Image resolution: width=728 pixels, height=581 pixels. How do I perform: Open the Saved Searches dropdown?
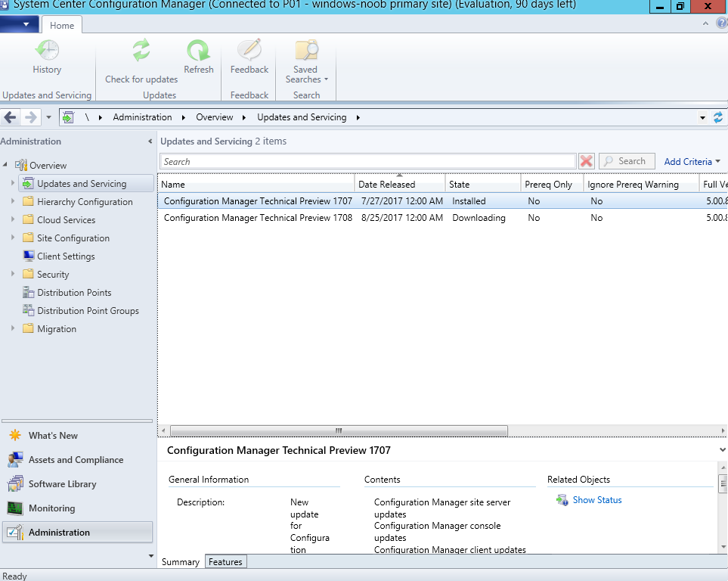tap(306, 62)
